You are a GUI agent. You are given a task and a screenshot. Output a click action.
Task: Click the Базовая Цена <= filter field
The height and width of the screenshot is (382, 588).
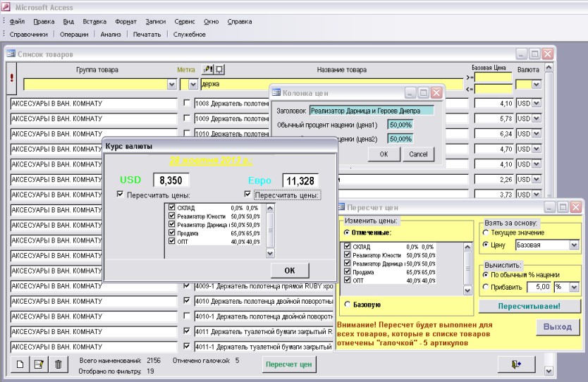493,89
